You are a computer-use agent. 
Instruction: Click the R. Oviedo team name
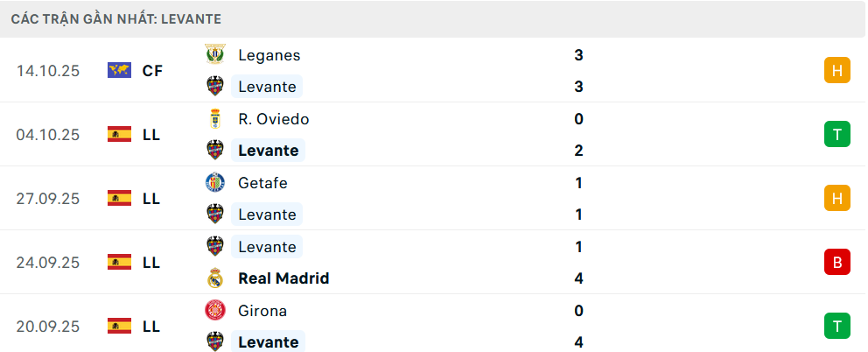point(273,118)
